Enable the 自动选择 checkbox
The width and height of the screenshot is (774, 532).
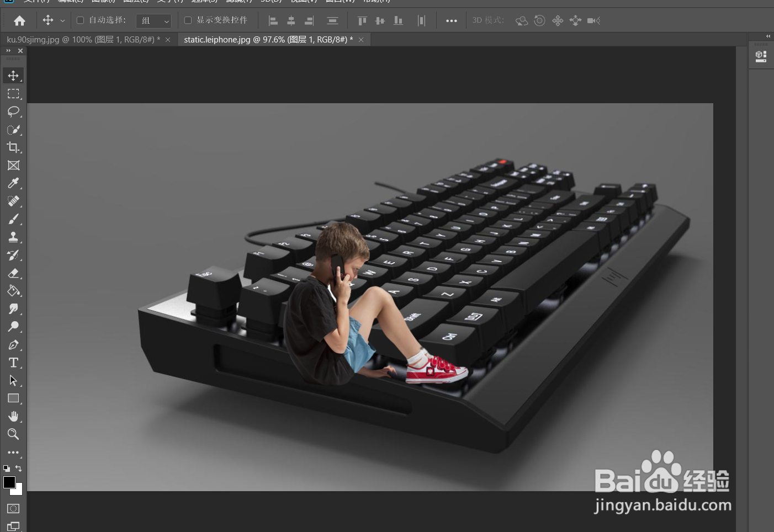[x=80, y=20]
